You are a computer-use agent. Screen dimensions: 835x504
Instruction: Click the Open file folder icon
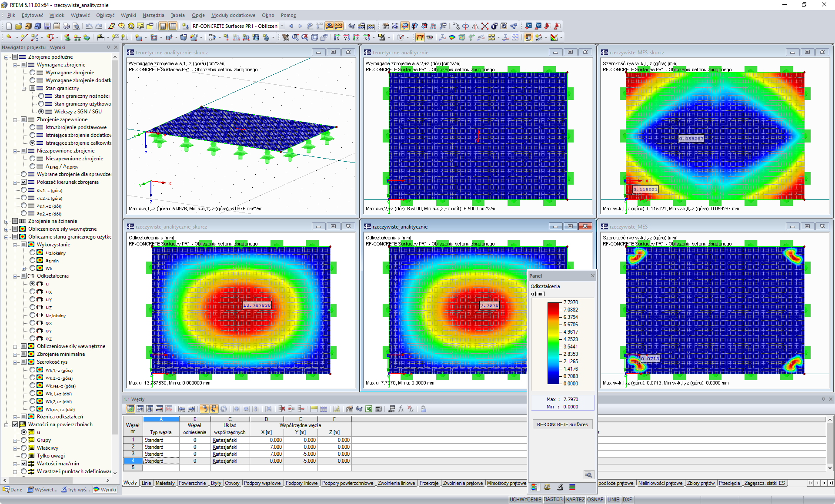point(18,26)
